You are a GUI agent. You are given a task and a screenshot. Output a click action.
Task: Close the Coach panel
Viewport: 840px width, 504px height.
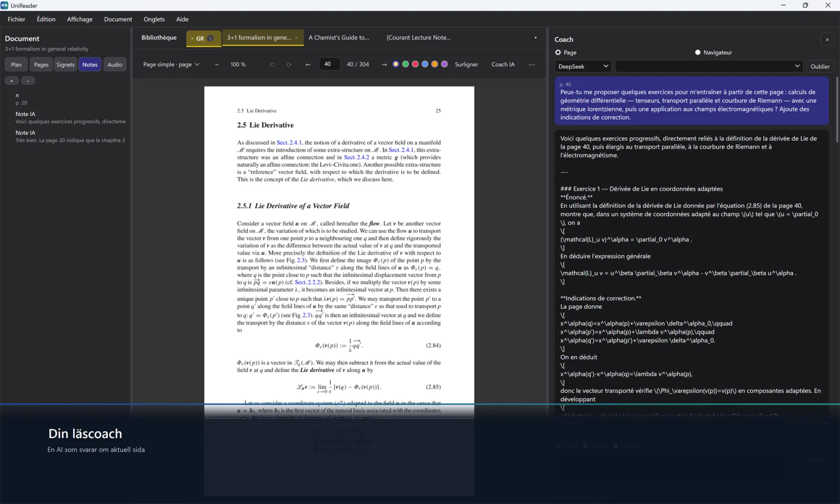827,39
